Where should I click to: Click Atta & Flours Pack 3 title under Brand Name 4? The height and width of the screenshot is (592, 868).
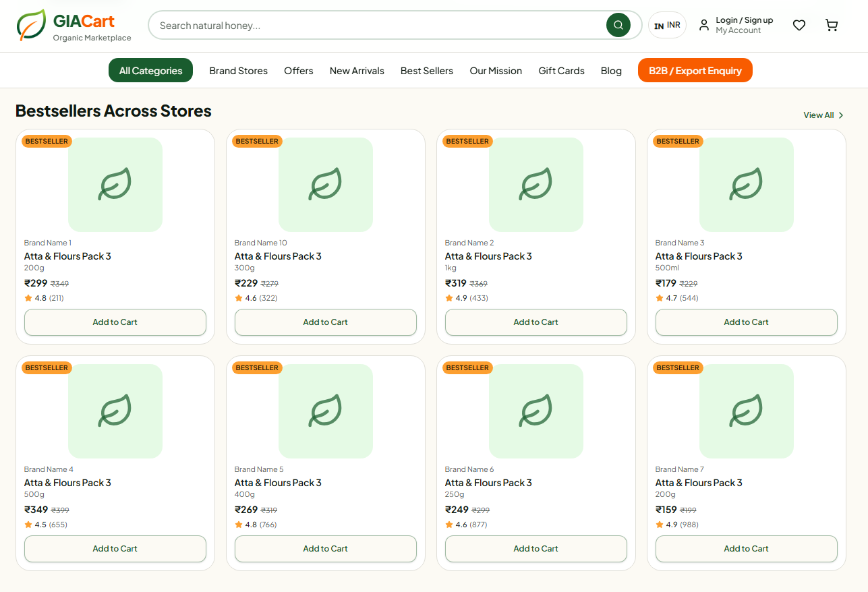point(67,483)
